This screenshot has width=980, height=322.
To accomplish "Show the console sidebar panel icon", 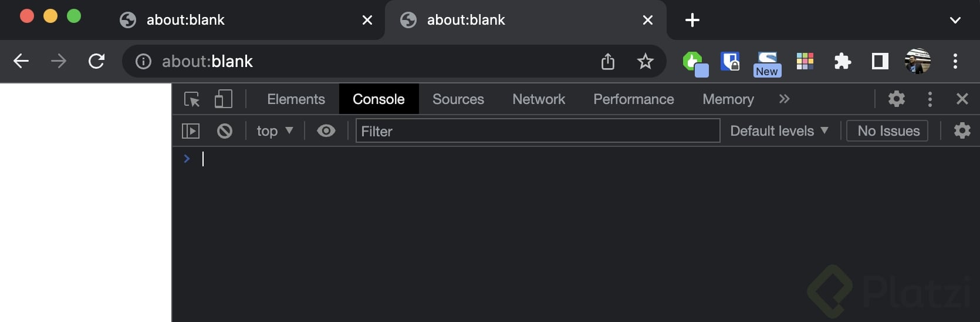I will point(191,131).
